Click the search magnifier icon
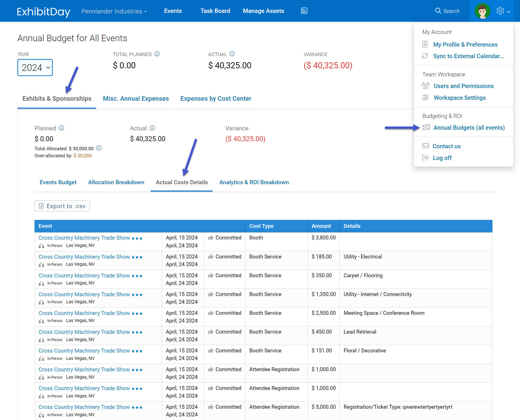 click(438, 11)
